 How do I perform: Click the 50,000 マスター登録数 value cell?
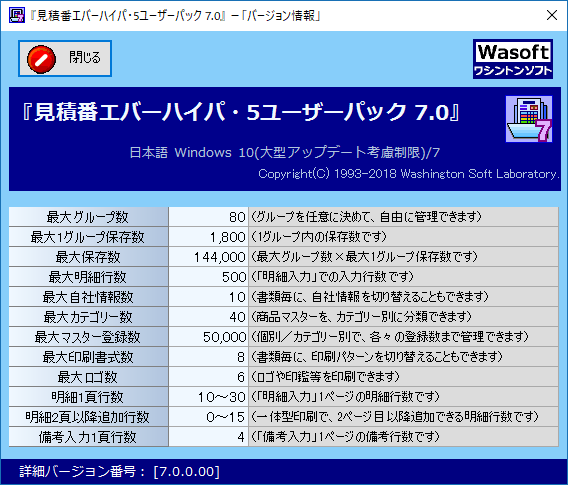pyautogui.click(x=208, y=337)
